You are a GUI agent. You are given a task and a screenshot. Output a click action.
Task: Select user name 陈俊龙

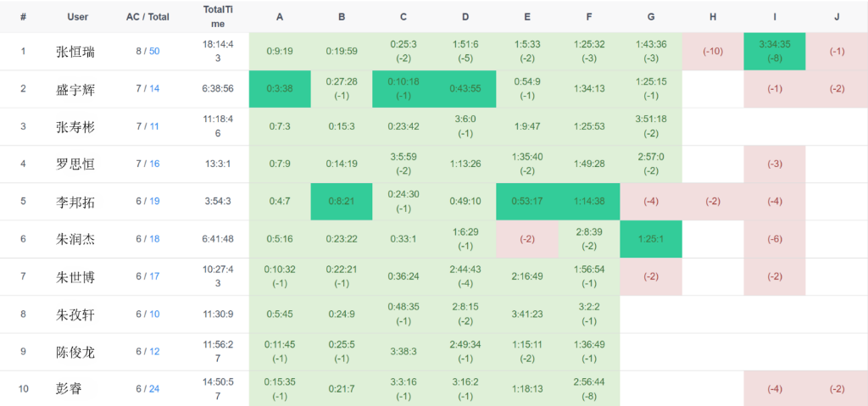(75, 352)
